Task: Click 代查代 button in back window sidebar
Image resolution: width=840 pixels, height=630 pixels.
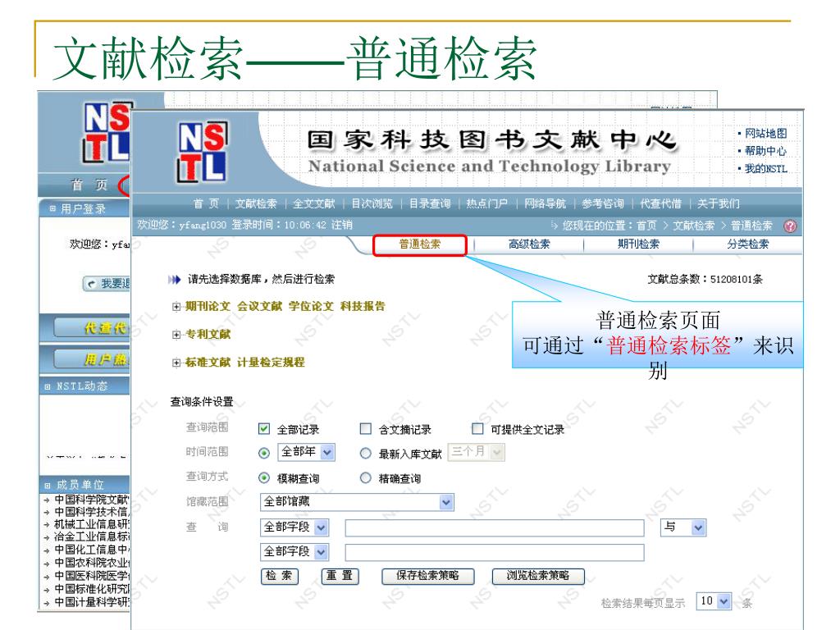Action: (x=92, y=328)
